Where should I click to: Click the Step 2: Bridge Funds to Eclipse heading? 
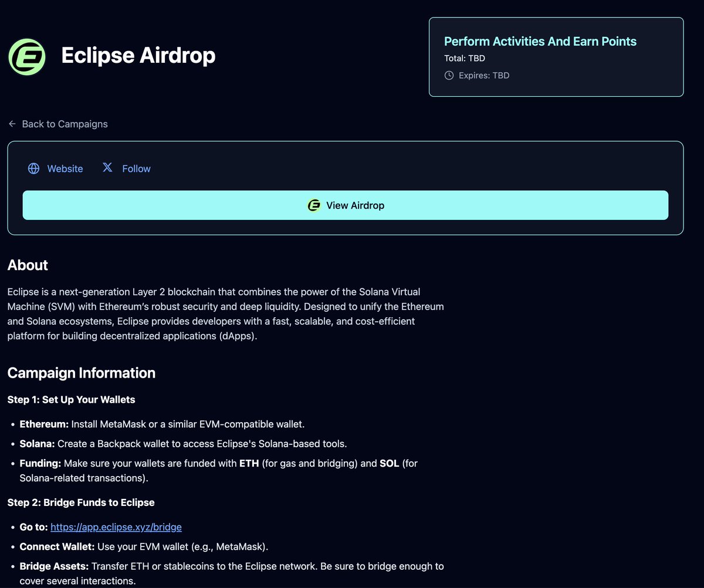coord(81,502)
